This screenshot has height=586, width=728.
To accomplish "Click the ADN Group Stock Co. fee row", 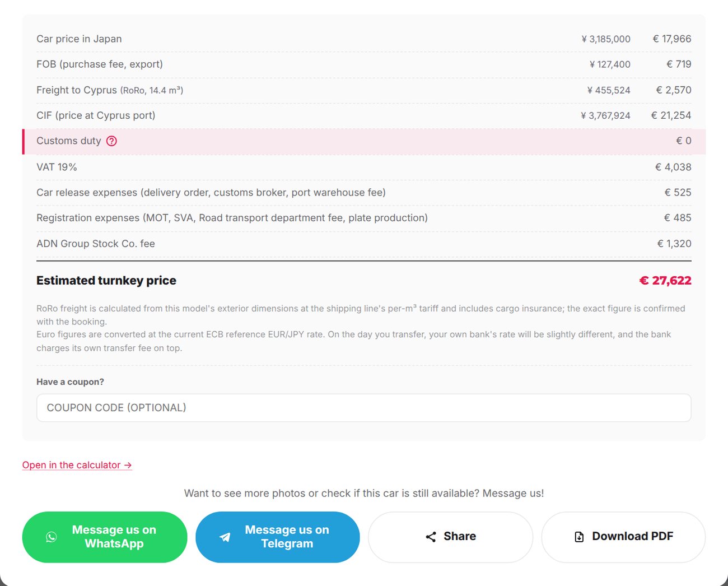I will [364, 244].
